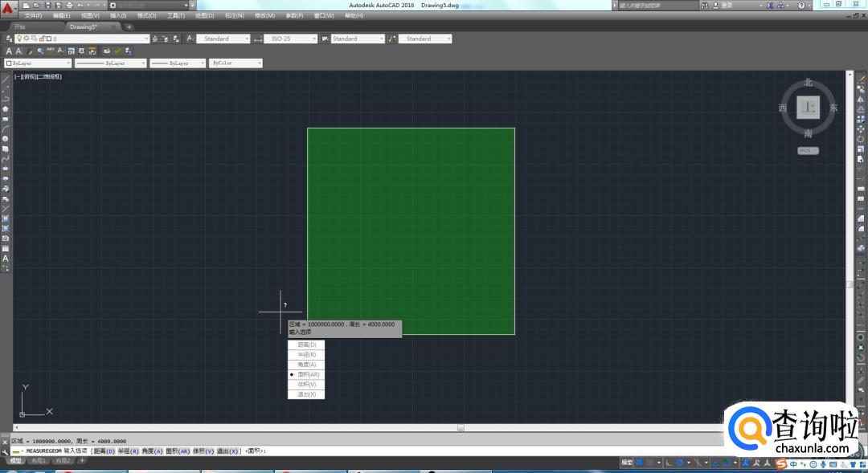The width and height of the screenshot is (868, 473).
Task: Select the Multiline Text tool (A)
Action: pos(6,259)
